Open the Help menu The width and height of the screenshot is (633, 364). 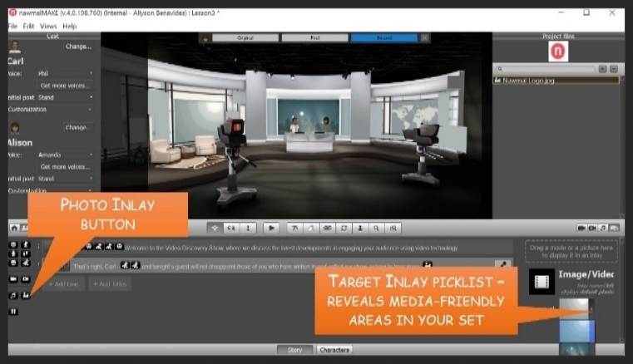(x=69, y=27)
